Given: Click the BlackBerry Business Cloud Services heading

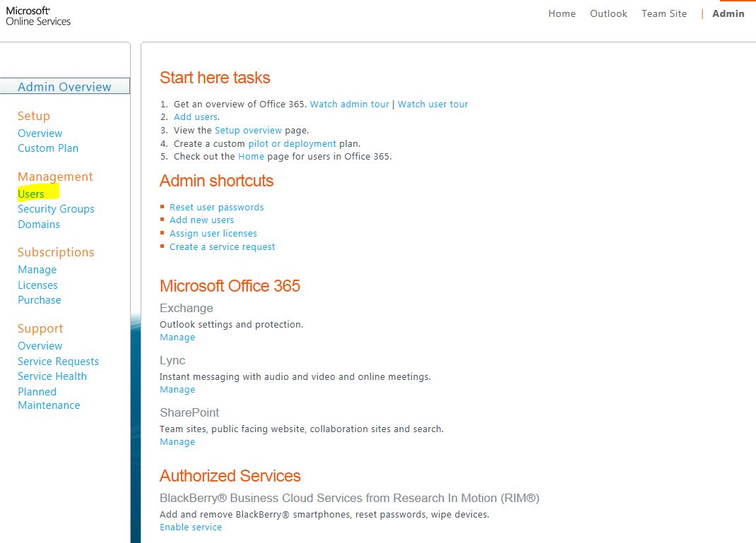Looking at the screenshot, I should [350, 499].
